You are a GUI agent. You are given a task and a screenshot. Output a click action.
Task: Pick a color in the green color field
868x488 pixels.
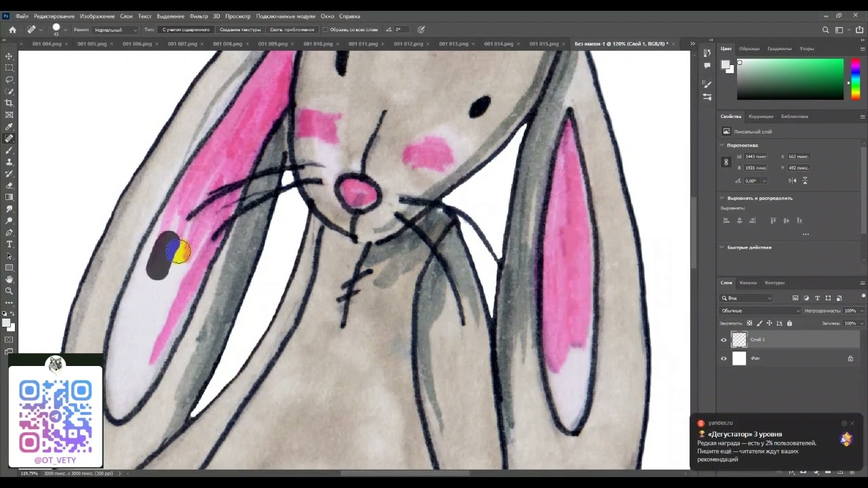point(790,79)
